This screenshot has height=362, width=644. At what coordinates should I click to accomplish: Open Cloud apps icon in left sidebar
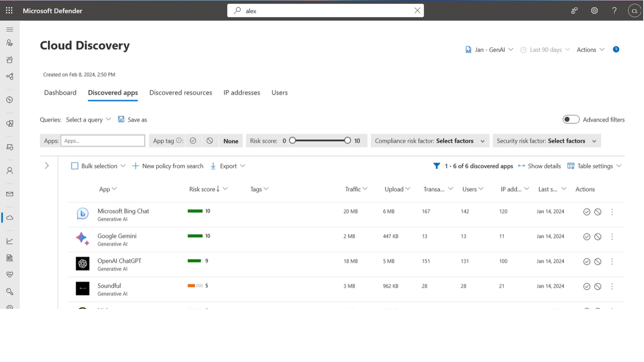pos(10,218)
